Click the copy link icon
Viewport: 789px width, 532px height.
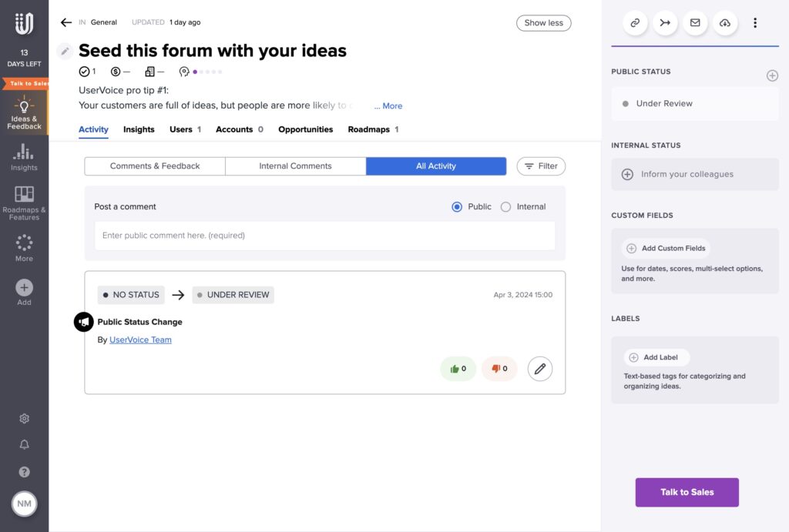(x=634, y=22)
